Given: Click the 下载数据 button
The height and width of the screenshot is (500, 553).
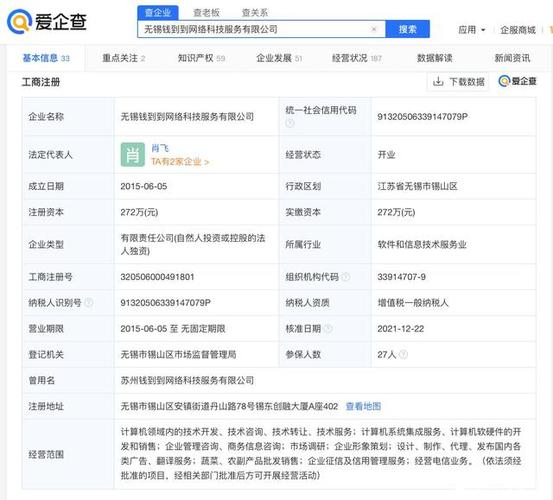Looking at the screenshot, I should (x=458, y=82).
